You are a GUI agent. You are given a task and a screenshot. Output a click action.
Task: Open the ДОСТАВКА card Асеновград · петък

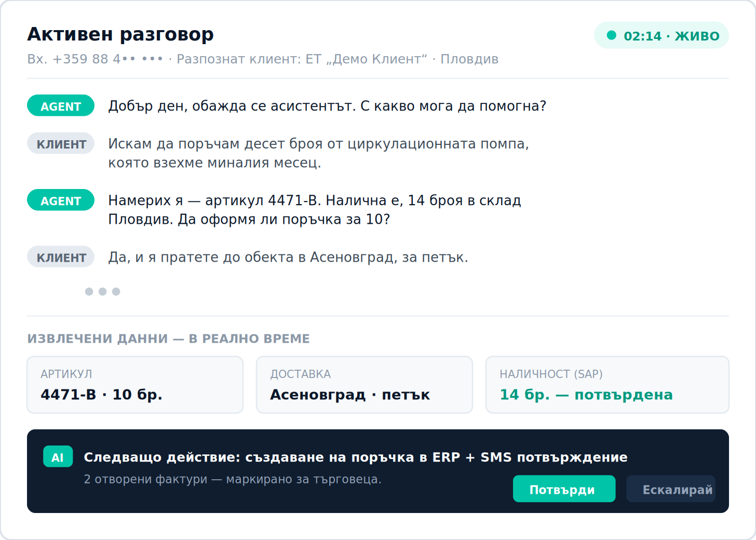coord(365,385)
